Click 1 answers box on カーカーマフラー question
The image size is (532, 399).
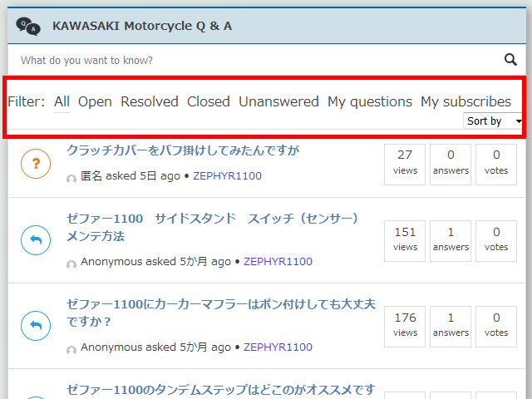451,327
